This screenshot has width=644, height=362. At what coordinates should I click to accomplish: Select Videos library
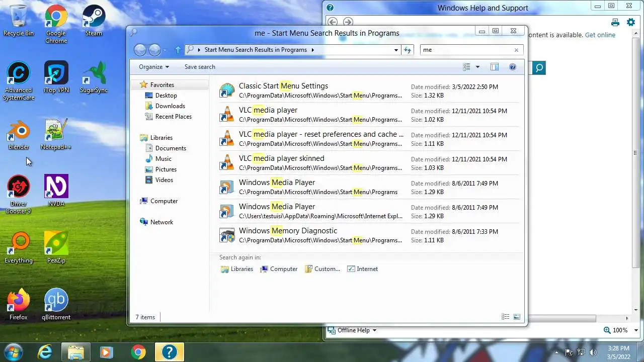pos(159,180)
